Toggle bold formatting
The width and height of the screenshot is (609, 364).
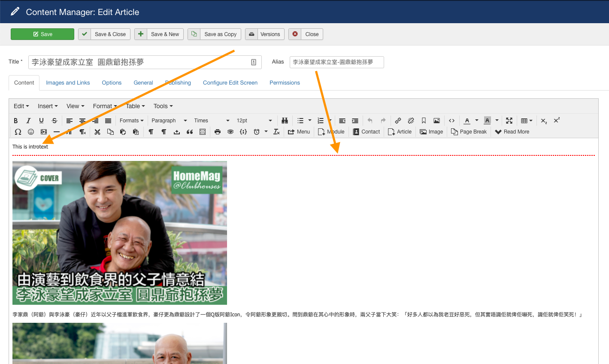(16, 121)
